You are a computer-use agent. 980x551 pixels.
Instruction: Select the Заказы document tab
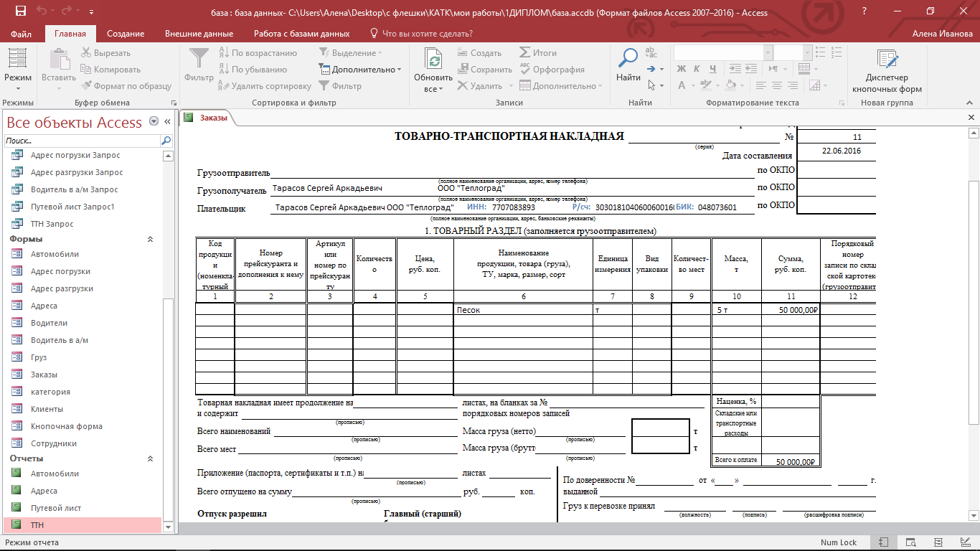(x=207, y=118)
